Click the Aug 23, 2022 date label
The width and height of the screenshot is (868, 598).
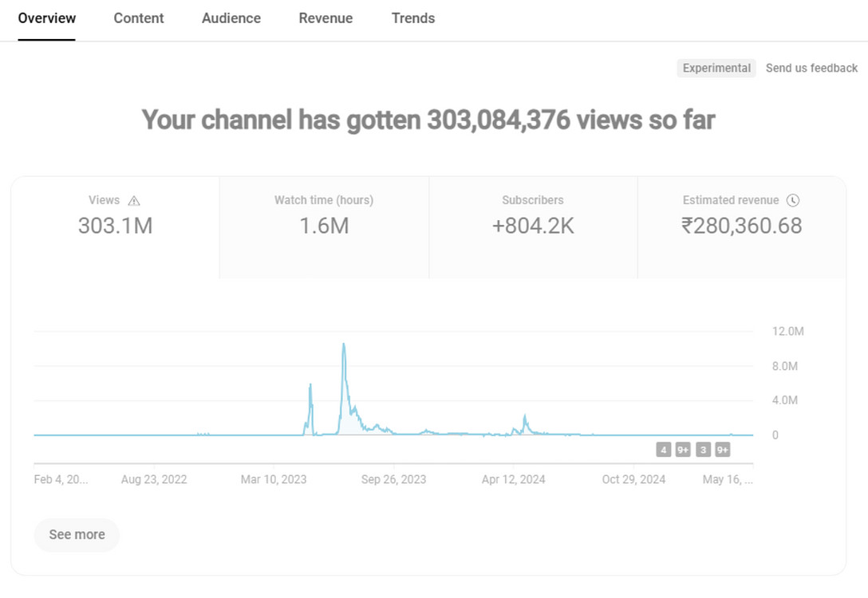point(154,480)
